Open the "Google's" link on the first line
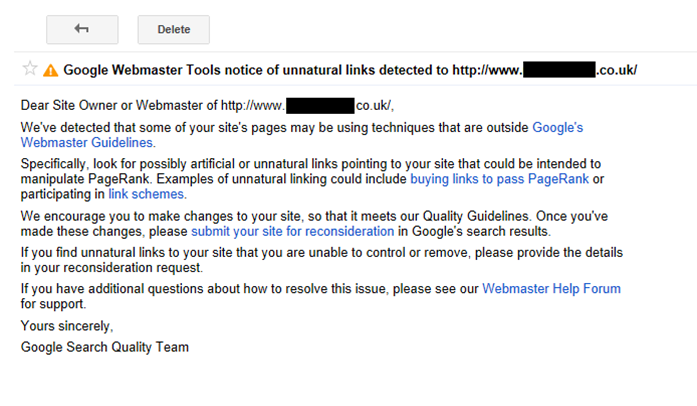697x406 pixels. click(x=557, y=128)
